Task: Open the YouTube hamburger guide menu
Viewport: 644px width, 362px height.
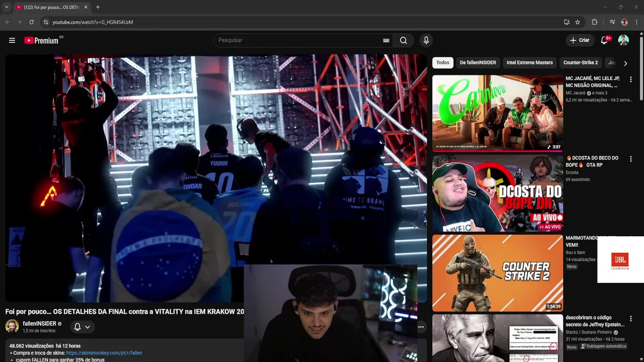Action: coord(12,40)
